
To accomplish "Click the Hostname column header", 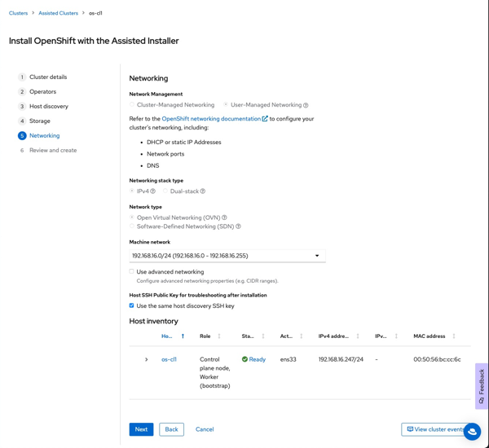I will (x=167, y=336).
